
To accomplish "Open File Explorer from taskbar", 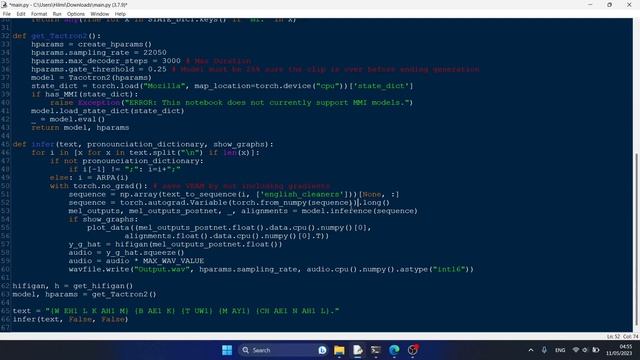I will tap(339, 350).
